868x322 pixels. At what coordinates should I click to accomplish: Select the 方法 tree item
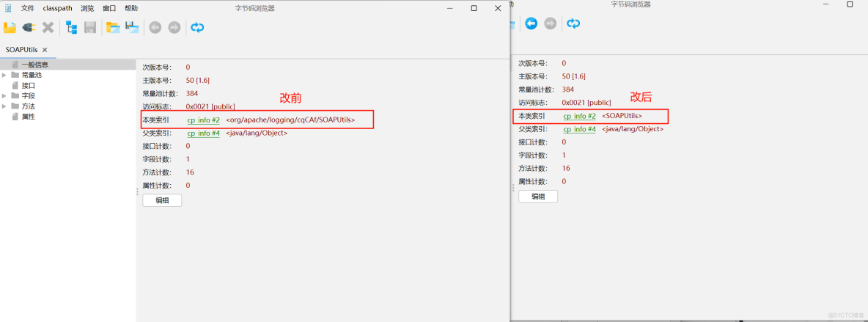pyautogui.click(x=29, y=106)
